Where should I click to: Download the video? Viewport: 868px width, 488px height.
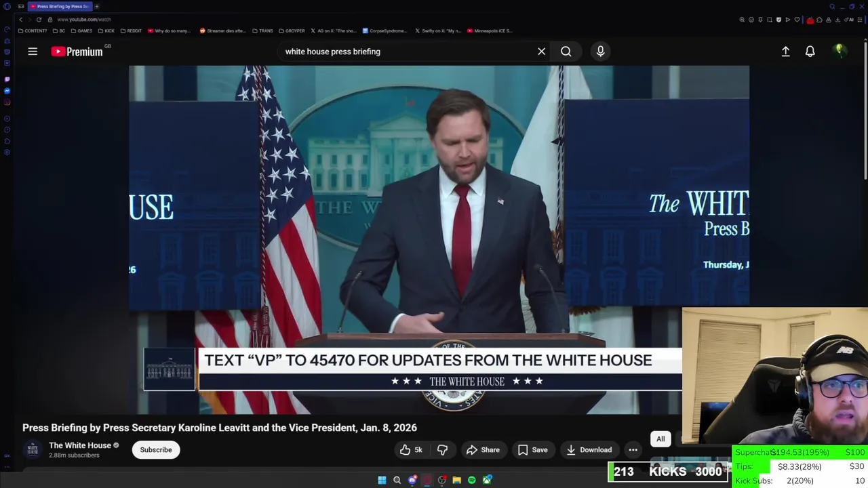click(589, 449)
